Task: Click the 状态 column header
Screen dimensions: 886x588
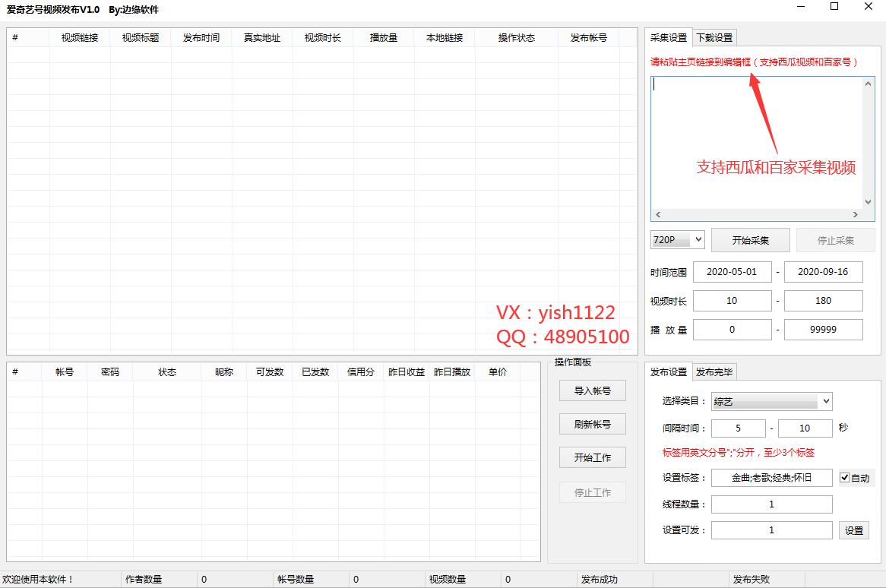Action: (x=167, y=371)
